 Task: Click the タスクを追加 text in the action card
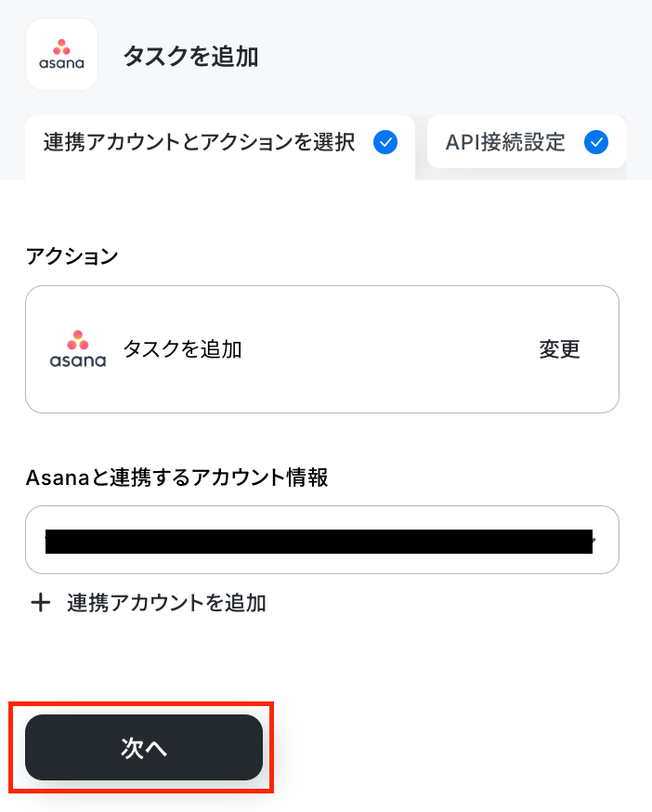(x=182, y=349)
